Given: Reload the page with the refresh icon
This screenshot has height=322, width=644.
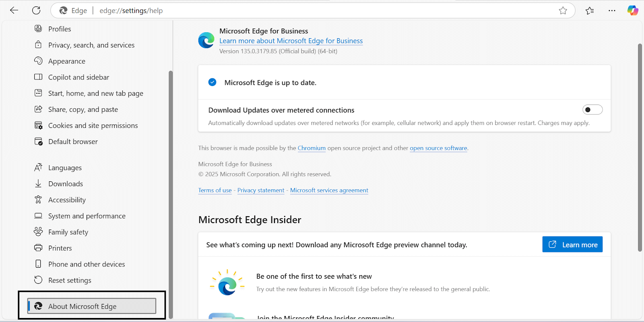Looking at the screenshot, I should [x=36, y=10].
